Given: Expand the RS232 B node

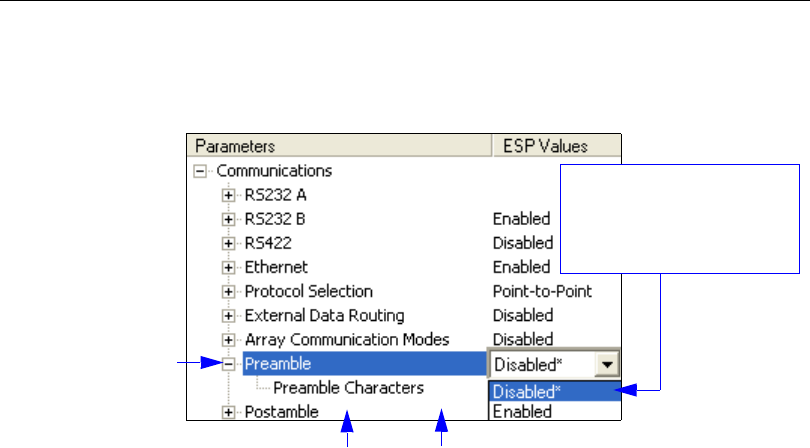Looking at the screenshot, I should pos(229,219).
